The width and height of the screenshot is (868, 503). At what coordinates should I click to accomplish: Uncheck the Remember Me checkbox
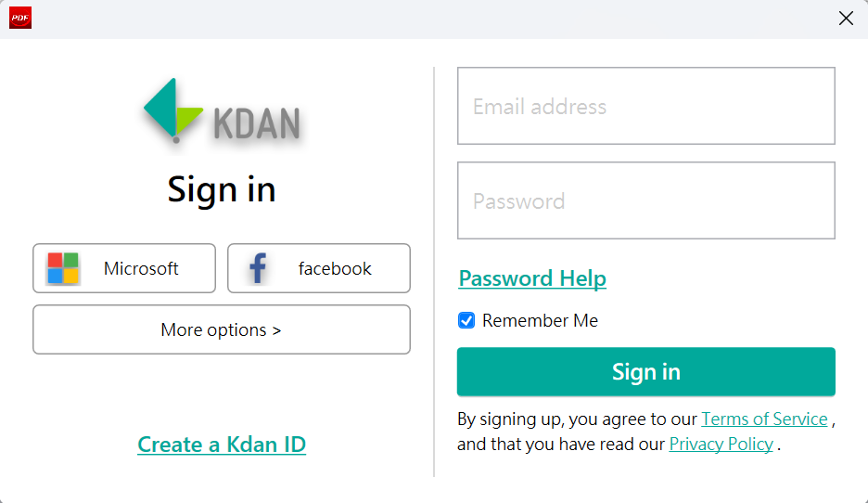pyautogui.click(x=466, y=320)
